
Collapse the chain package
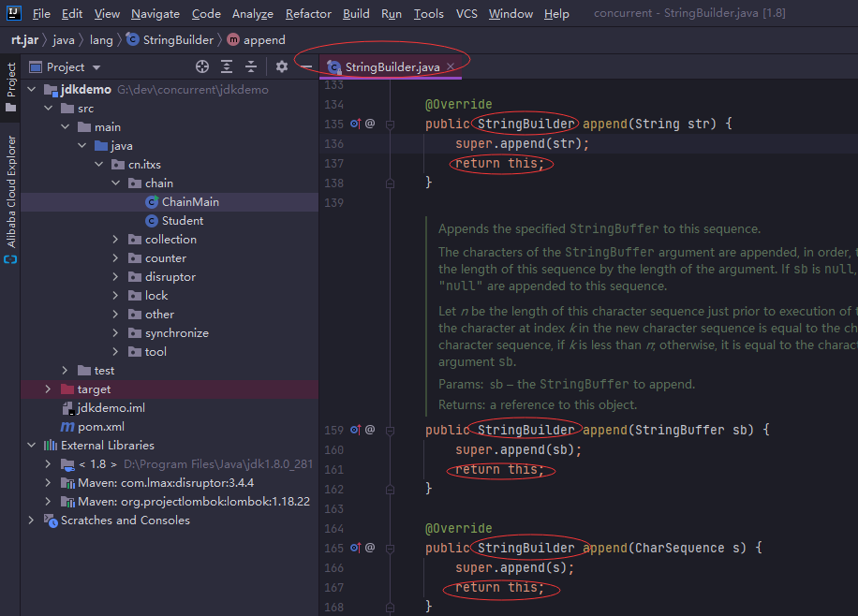coord(115,183)
